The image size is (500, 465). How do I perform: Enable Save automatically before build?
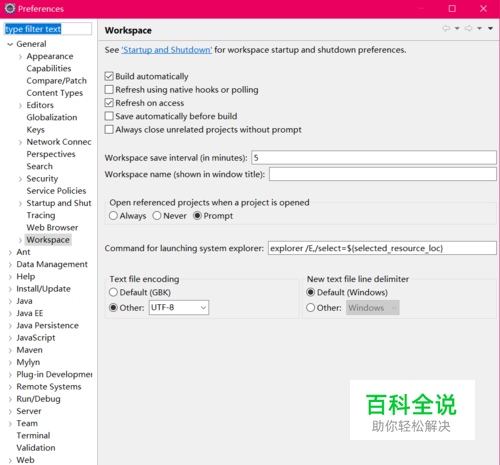[109, 116]
